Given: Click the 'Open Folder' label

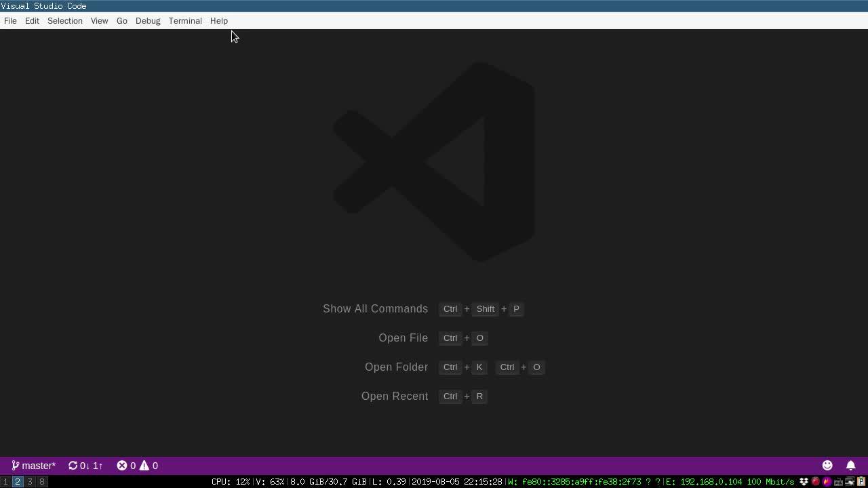Looking at the screenshot, I should coord(396,367).
